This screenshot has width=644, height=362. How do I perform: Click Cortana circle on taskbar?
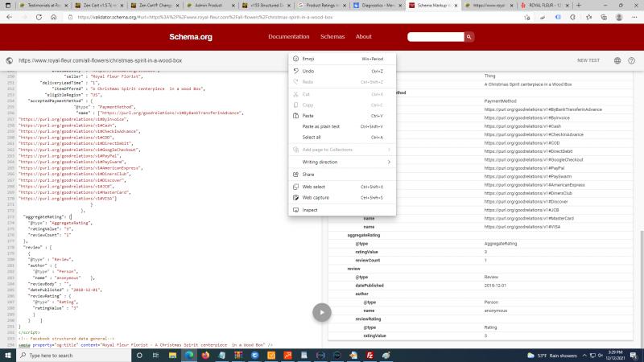[139, 356]
